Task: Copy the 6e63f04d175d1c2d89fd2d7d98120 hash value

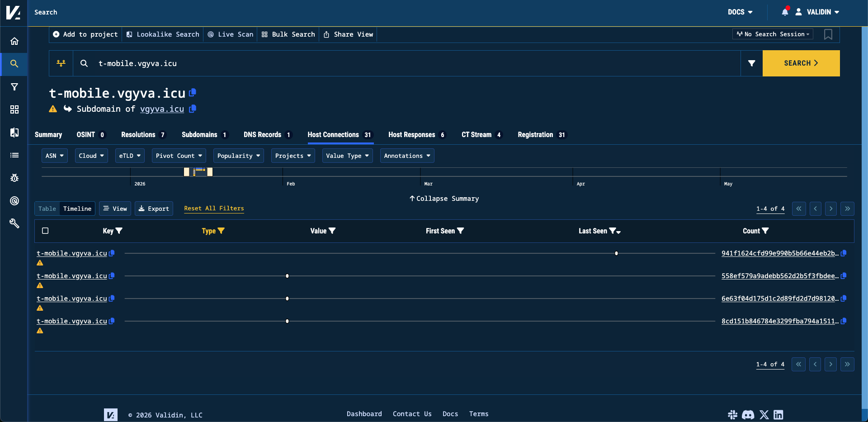Action: coord(844,299)
